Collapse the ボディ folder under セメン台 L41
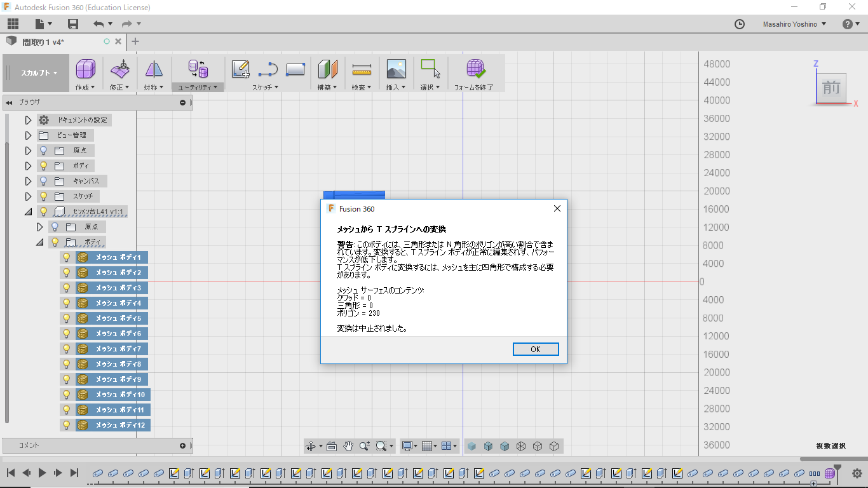 point(39,242)
